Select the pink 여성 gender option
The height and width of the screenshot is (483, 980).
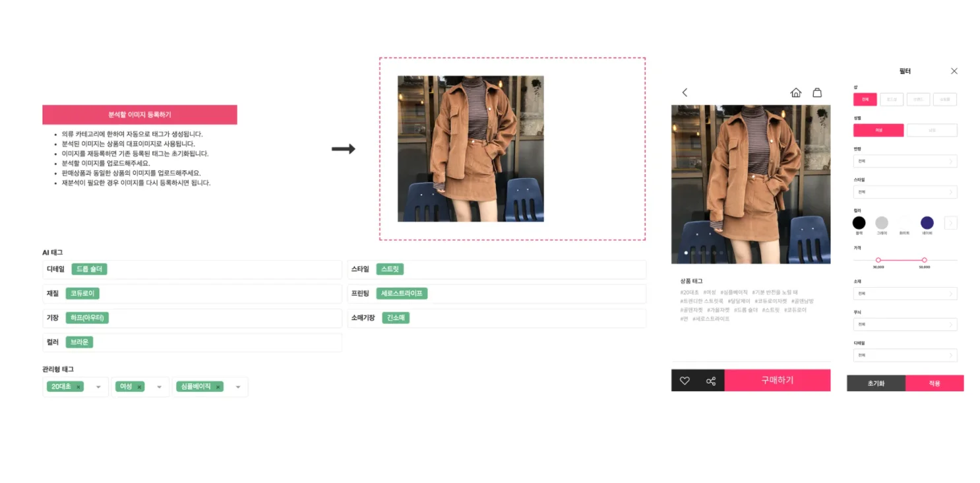[878, 130]
